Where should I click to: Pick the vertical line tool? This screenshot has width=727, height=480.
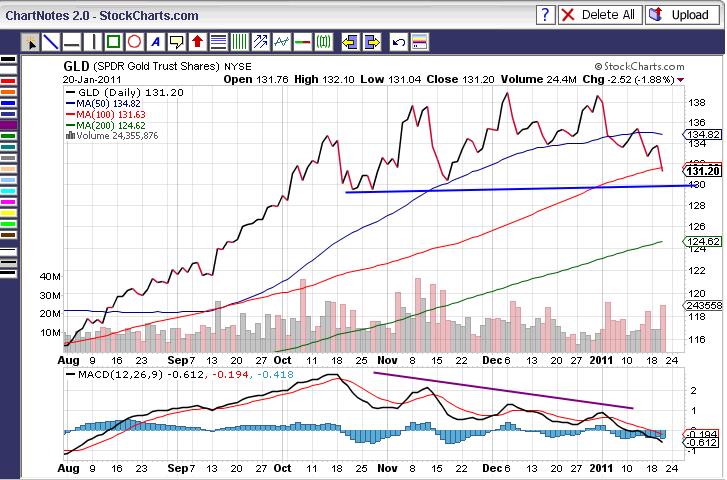[93, 42]
